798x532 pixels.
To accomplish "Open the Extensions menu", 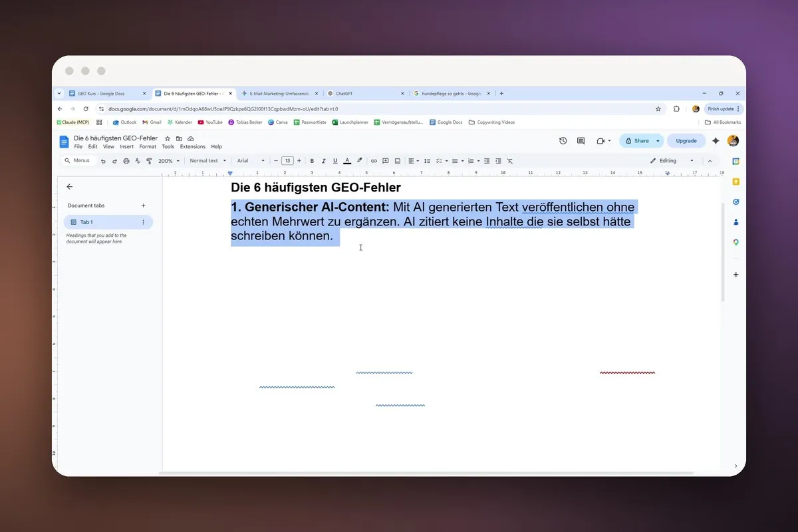I will tap(193, 147).
